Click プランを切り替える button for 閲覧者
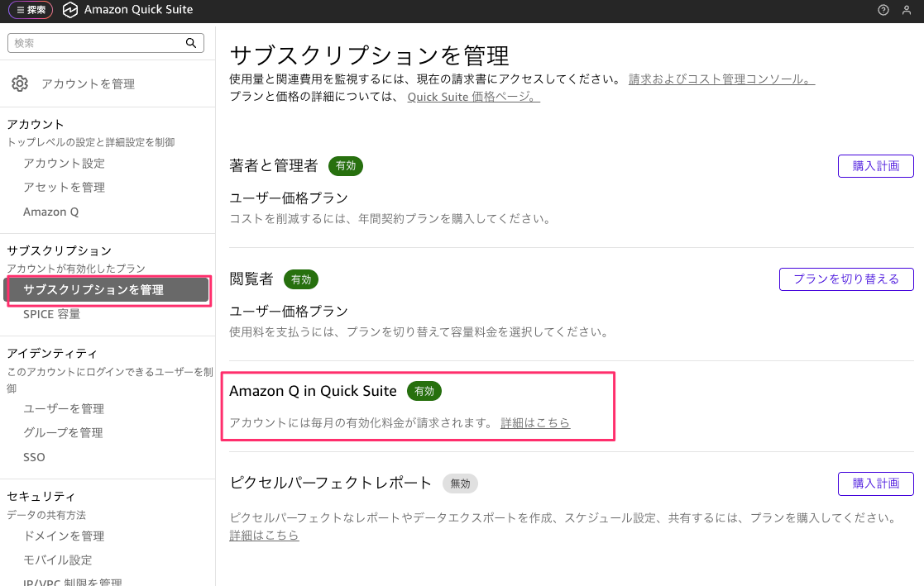Image resolution: width=924 pixels, height=586 pixels. pos(846,279)
